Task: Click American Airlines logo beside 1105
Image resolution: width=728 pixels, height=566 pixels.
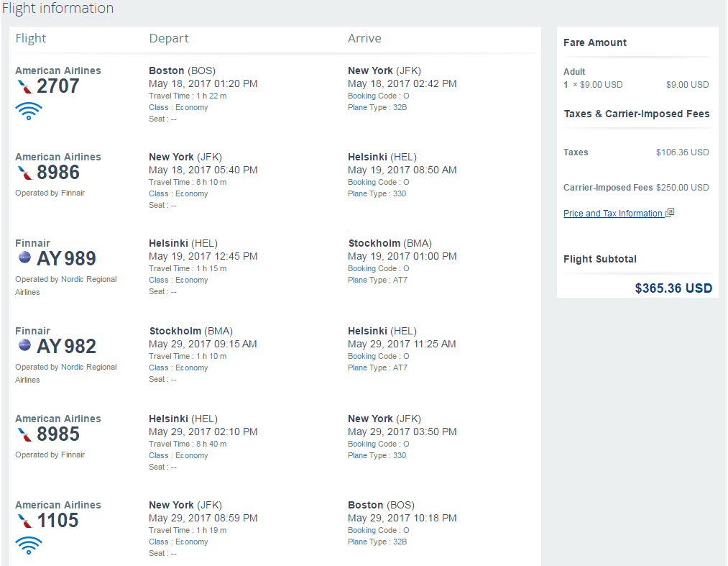Action: [x=25, y=521]
